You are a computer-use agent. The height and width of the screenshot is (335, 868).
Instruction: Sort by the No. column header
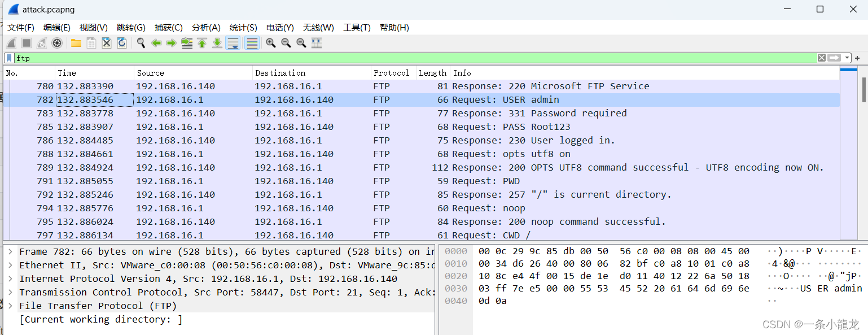29,73
